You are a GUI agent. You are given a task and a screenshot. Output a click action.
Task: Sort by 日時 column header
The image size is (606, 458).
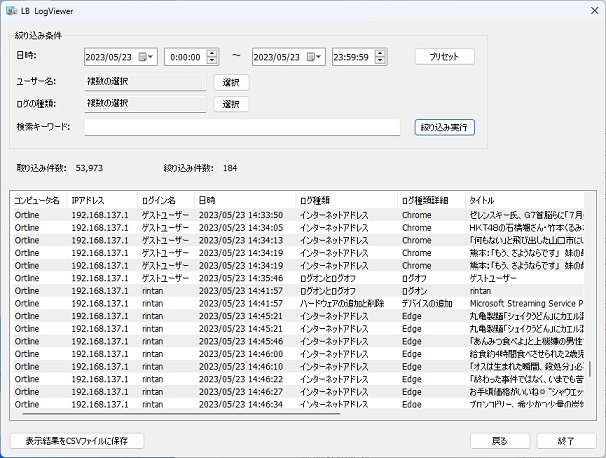pyautogui.click(x=245, y=200)
